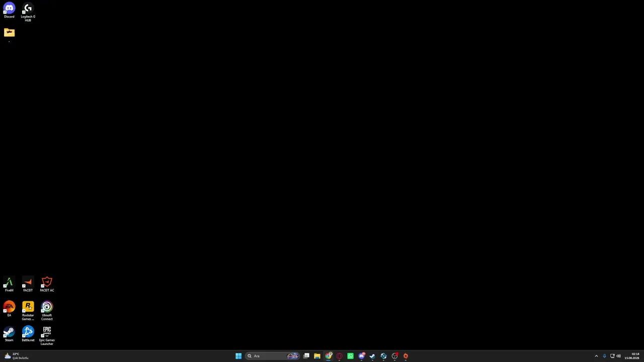Viewport: 644px width, 362px height.
Task: Open Task View from the taskbar
Action: [306, 356]
